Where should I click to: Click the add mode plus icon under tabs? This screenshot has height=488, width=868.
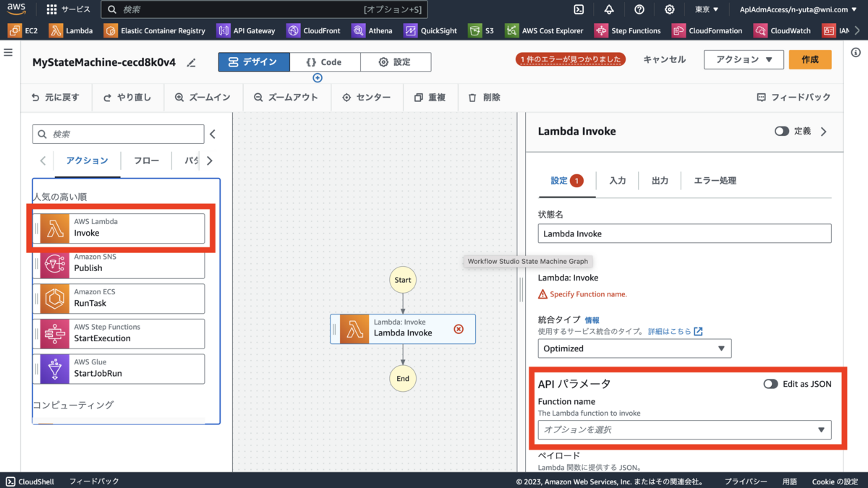[318, 78]
